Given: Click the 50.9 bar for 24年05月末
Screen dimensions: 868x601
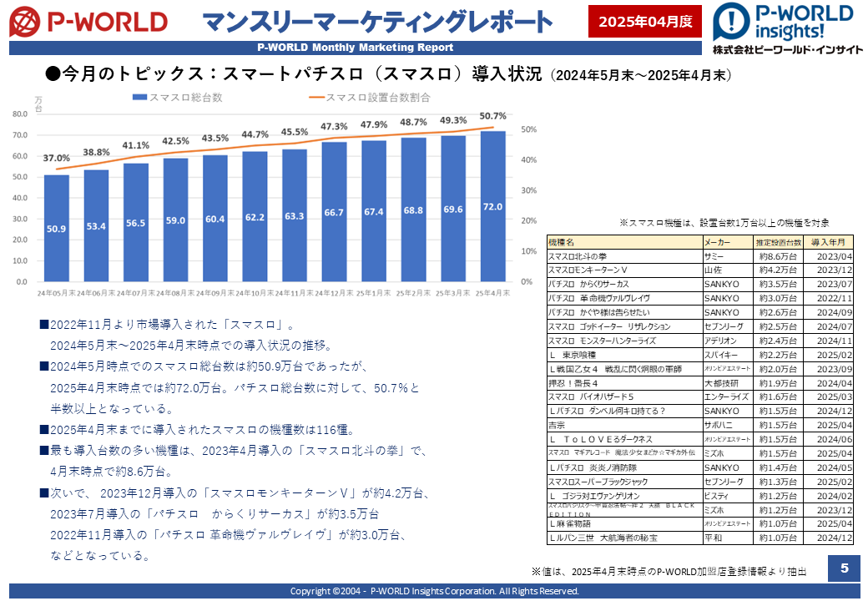Looking at the screenshot, I should (x=57, y=229).
